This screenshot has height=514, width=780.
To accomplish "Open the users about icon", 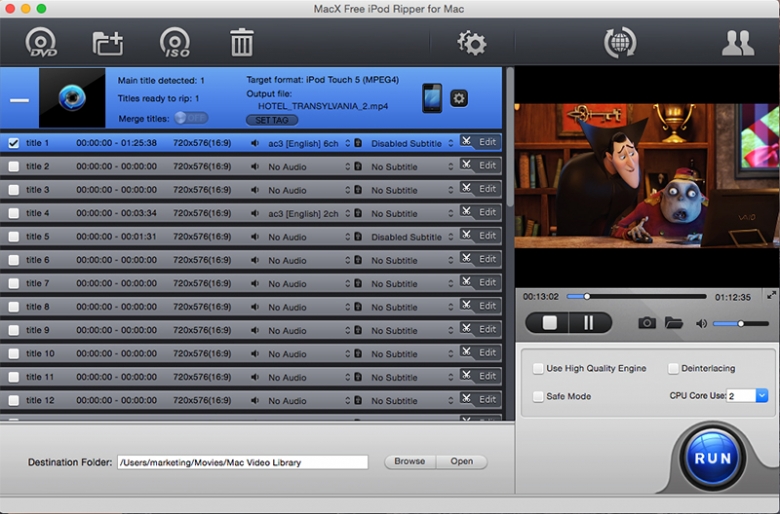I will click(x=738, y=42).
